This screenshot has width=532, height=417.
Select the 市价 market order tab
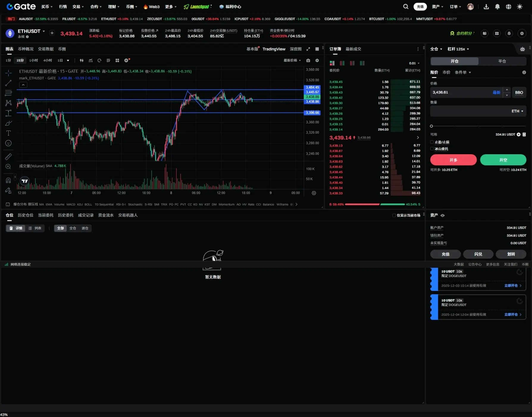click(x=446, y=72)
